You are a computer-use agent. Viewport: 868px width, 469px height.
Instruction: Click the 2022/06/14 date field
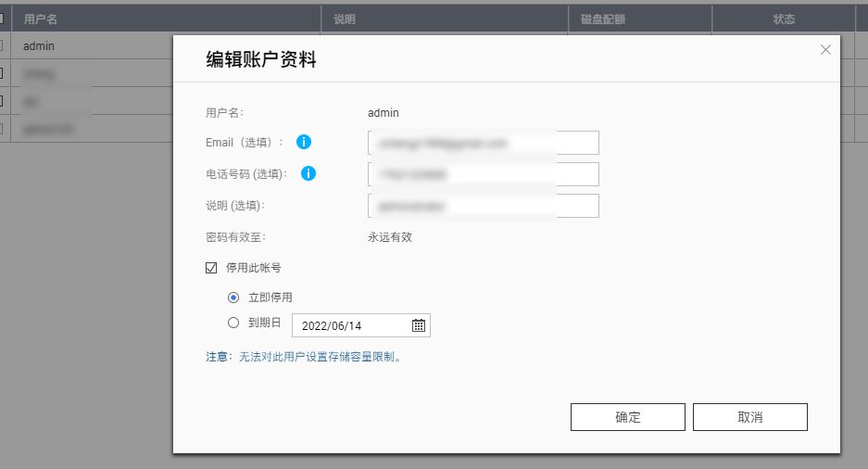coord(350,325)
